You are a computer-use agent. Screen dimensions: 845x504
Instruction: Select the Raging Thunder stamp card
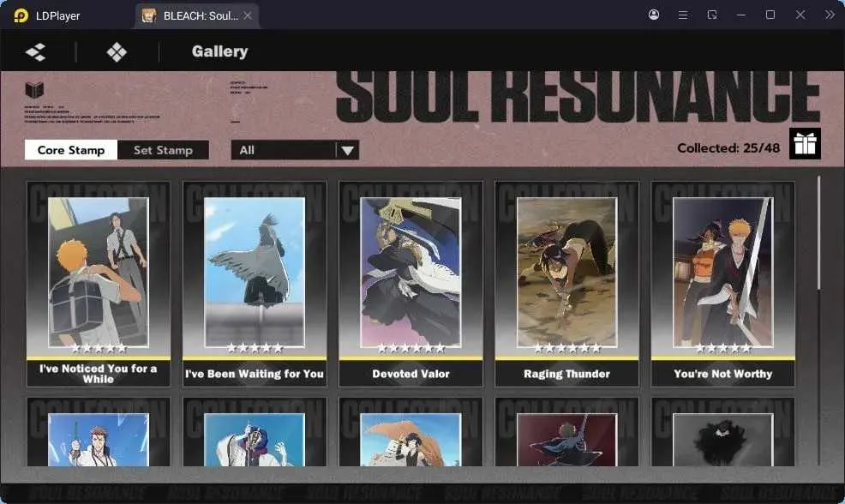(567, 284)
